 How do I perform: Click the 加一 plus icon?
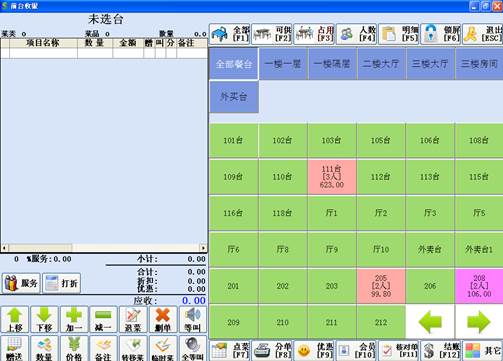pos(74,316)
